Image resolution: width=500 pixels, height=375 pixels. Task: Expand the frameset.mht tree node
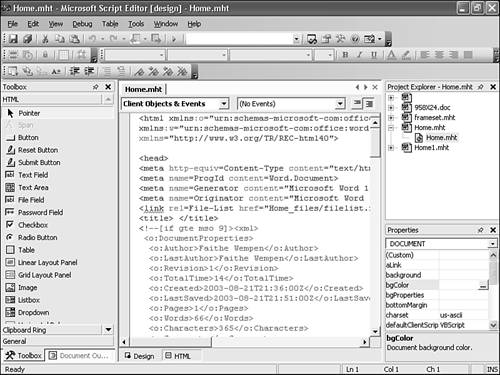tap(391, 118)
